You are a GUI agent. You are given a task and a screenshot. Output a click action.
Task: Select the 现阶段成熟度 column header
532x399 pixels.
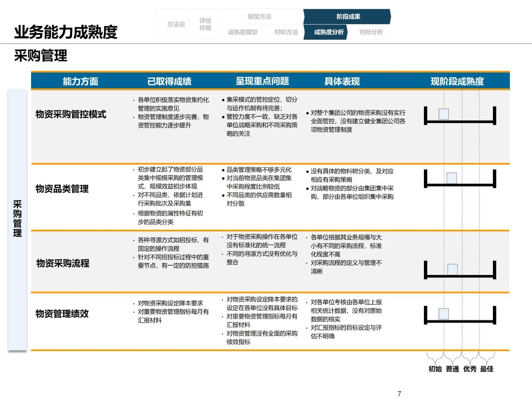point(457,81)
